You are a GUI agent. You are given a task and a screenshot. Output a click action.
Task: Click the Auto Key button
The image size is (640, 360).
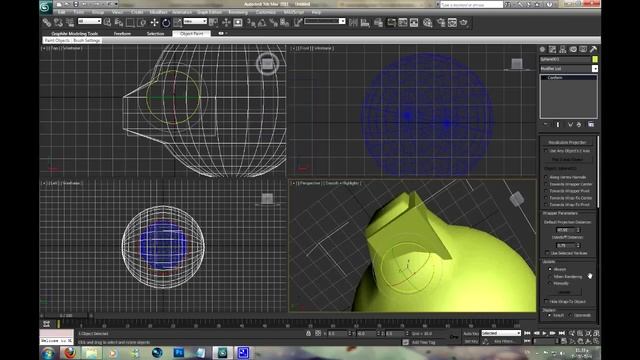coord(471,333)
